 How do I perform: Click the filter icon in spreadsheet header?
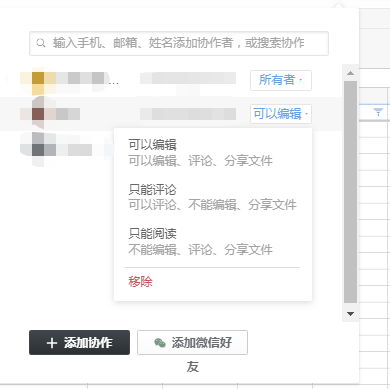pos(378,112)
